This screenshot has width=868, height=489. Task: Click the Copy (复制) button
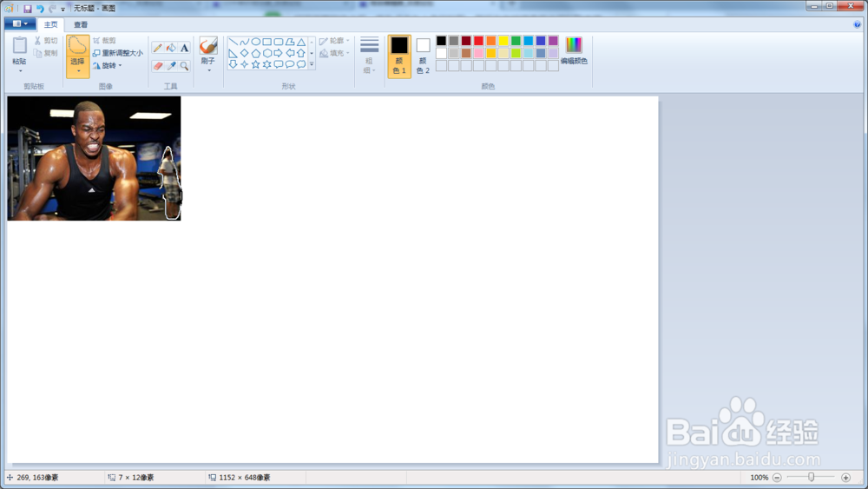[x=46, y=53]
